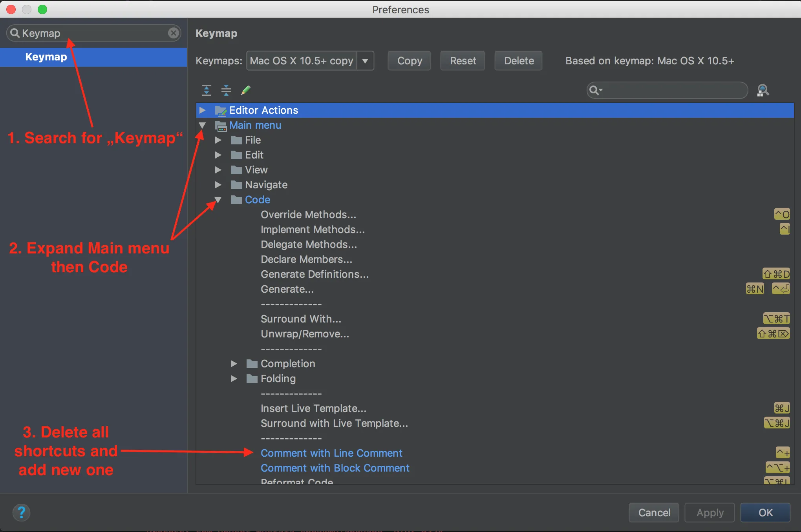Viewport: 801px width, 532px height.
Task: Click the pencil Edit Shortcut icon
Action: [246, 90]
